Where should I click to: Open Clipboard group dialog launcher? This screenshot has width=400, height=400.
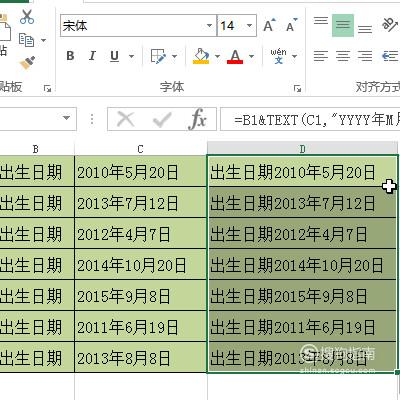pos(47,88)
